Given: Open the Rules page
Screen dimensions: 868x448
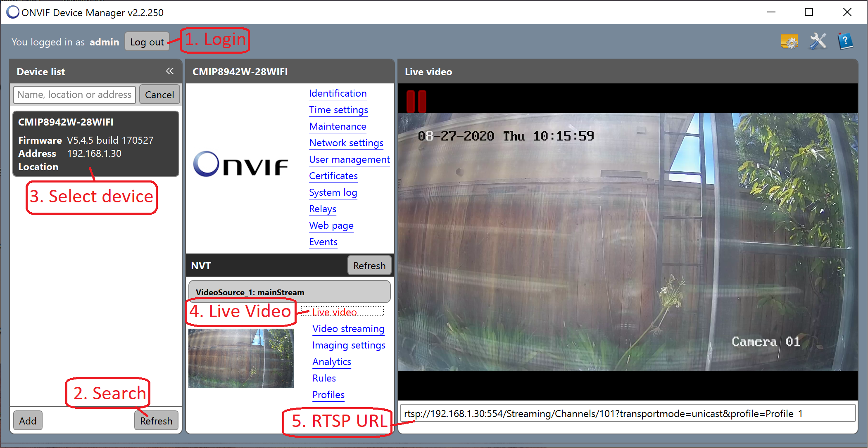Looking at the screenshot, I should click(x=324, y=378).
